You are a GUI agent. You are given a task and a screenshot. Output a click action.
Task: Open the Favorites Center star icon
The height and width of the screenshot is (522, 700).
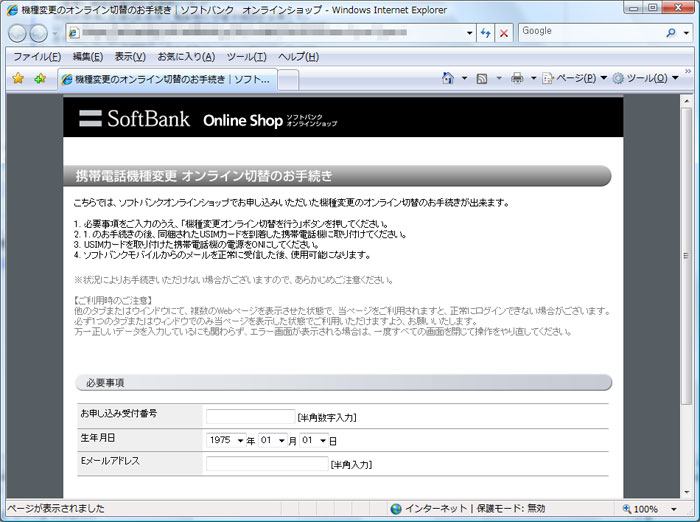pyautogui.click(x=18, y=79)
